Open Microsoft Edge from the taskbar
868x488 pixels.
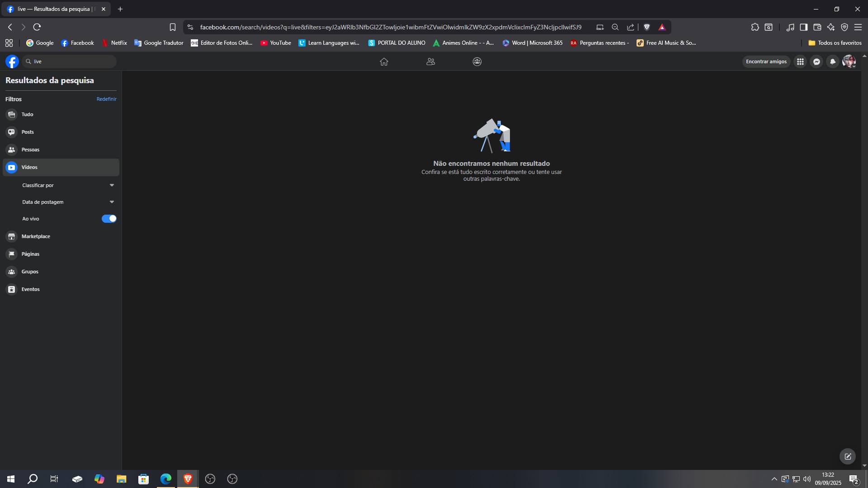point(166,479)
